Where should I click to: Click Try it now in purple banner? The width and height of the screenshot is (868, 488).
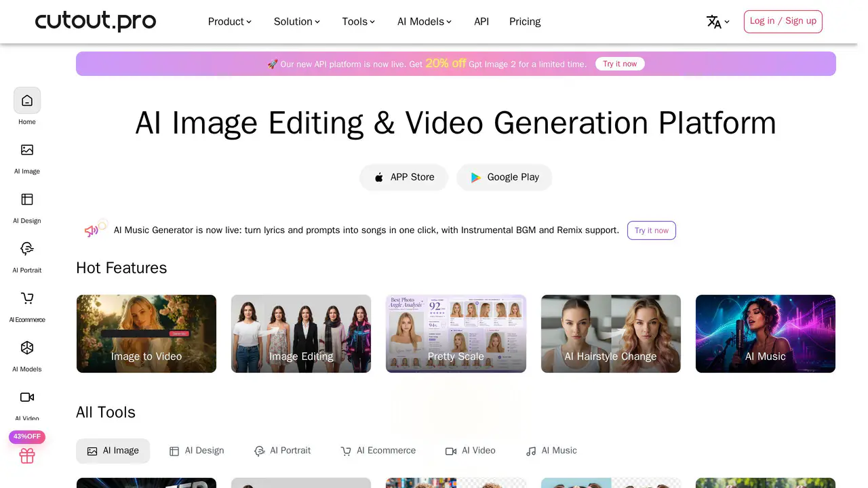click(620, 64)
